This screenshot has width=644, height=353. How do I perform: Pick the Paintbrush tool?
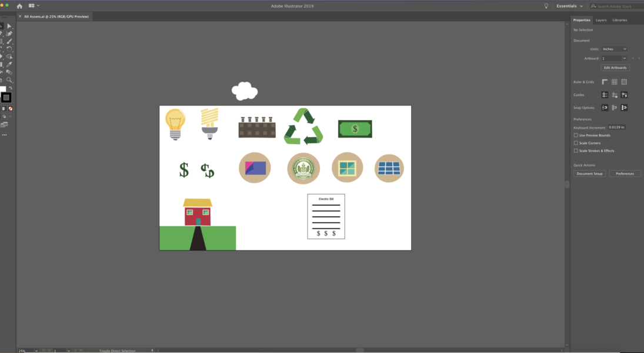click(x=9, y=41)
